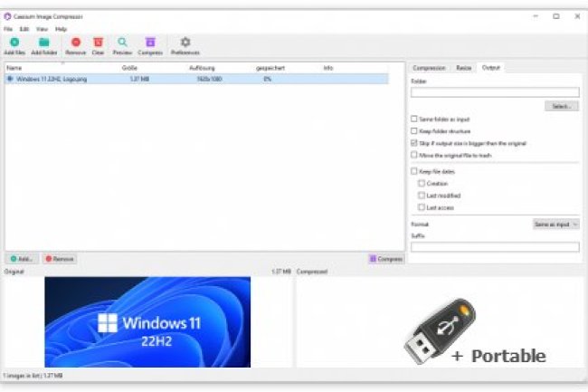Switch to the Compression tab

point(428,68)
